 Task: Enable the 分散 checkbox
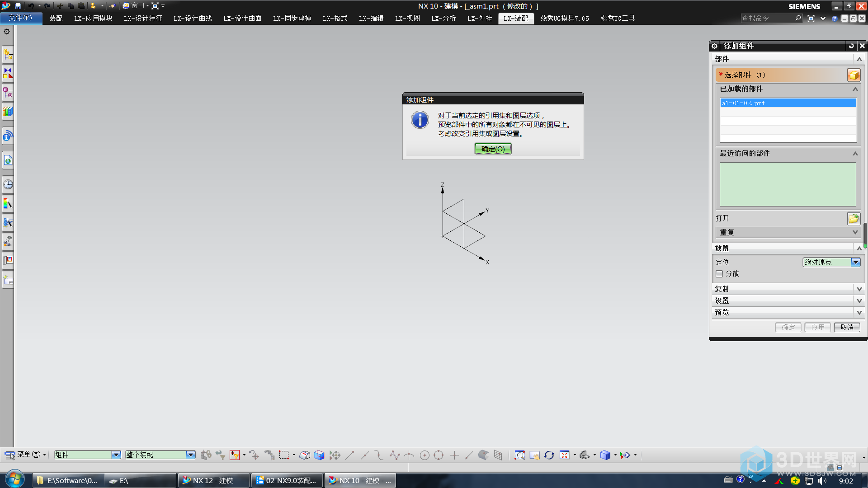point(719,274)
